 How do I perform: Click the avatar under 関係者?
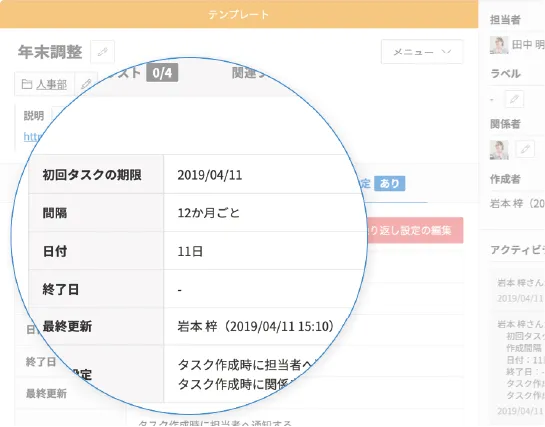(x=499, y=150)
